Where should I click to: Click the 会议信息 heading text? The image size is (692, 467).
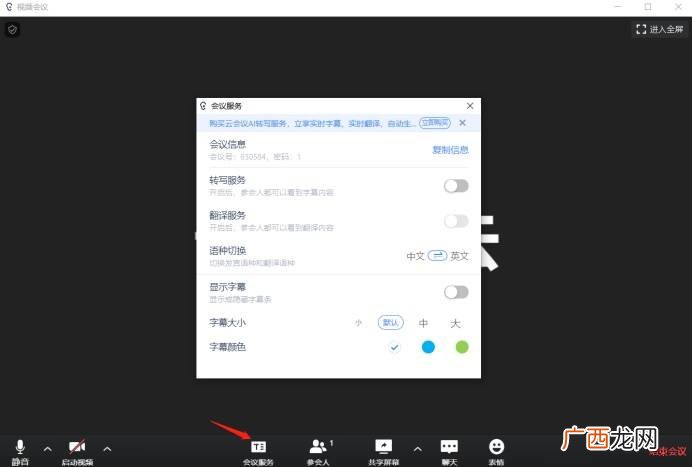(x=227, y=144)
